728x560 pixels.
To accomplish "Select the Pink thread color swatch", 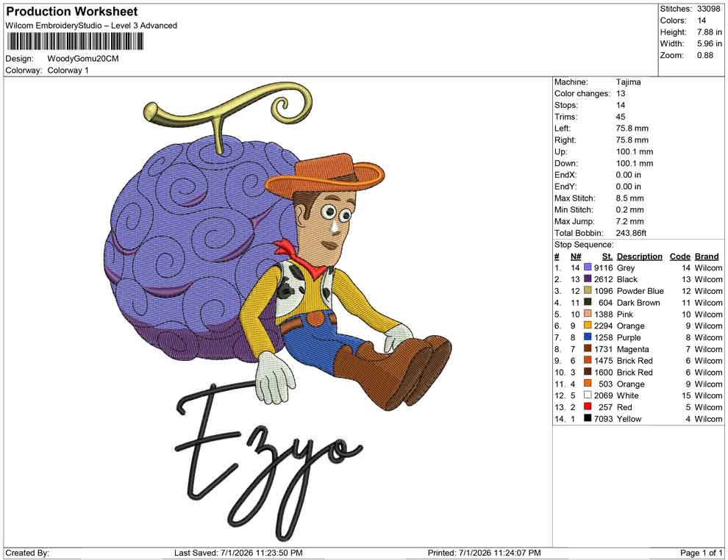I will click(588, 314).
